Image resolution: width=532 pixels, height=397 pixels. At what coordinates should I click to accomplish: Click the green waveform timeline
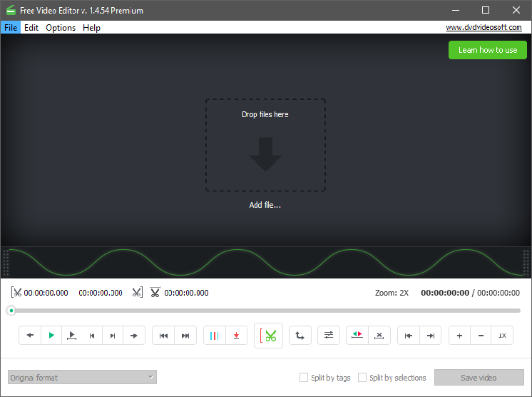pyautogui.click(x=266, y=262)
